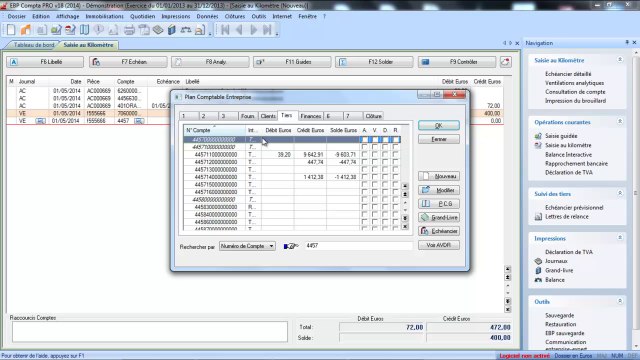The height and width of the screenshot is (360, 640).
Task: Toggle D checkbox for account 445712000000000
Action: [x=385, y=162]
